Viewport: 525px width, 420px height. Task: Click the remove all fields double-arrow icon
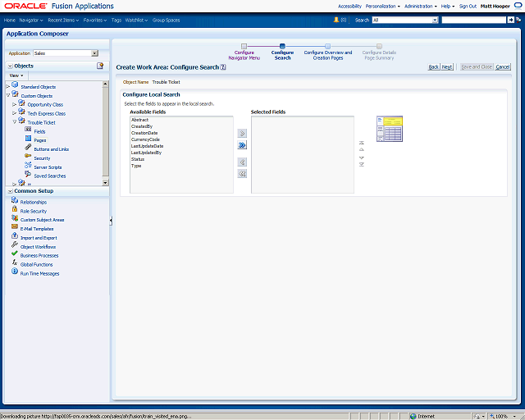pos(242,173)
